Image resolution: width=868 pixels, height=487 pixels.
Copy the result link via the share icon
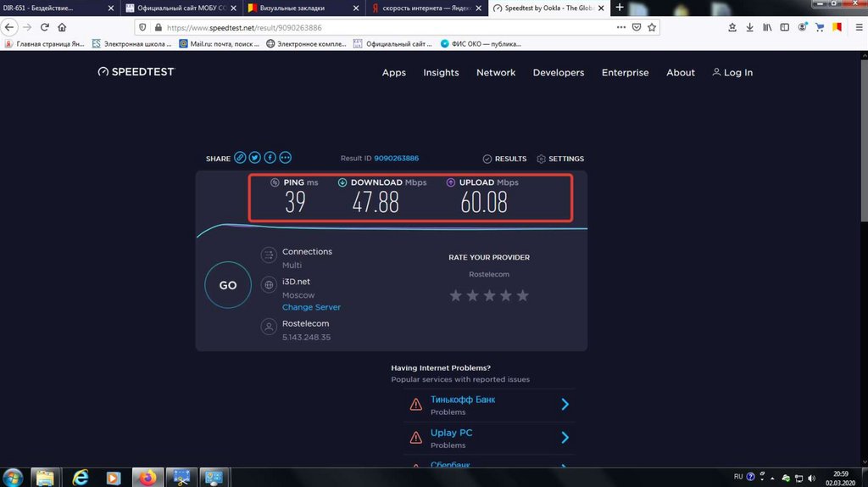click(x=240, y=158)
